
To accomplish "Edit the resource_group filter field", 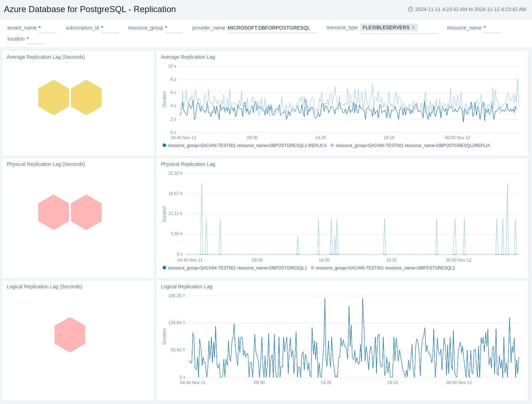I will click(x=174, y=28).
